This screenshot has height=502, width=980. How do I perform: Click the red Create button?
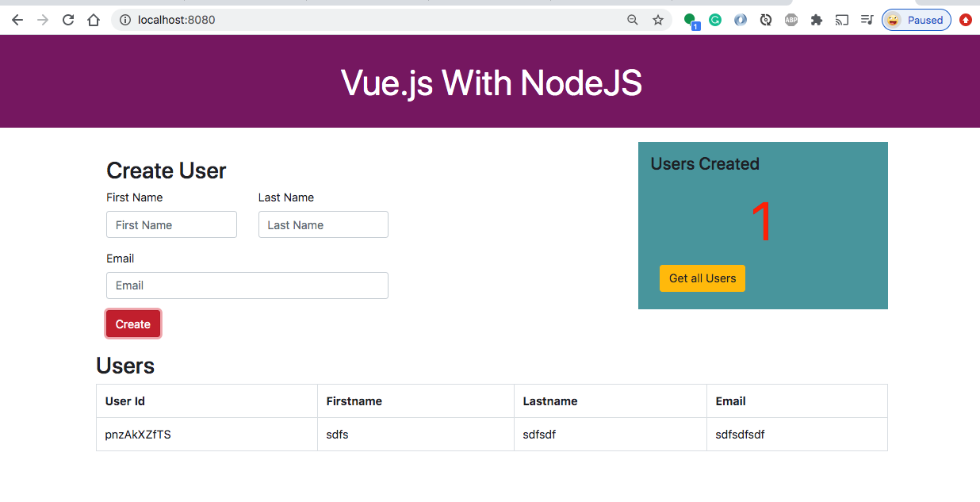point(133,324)
